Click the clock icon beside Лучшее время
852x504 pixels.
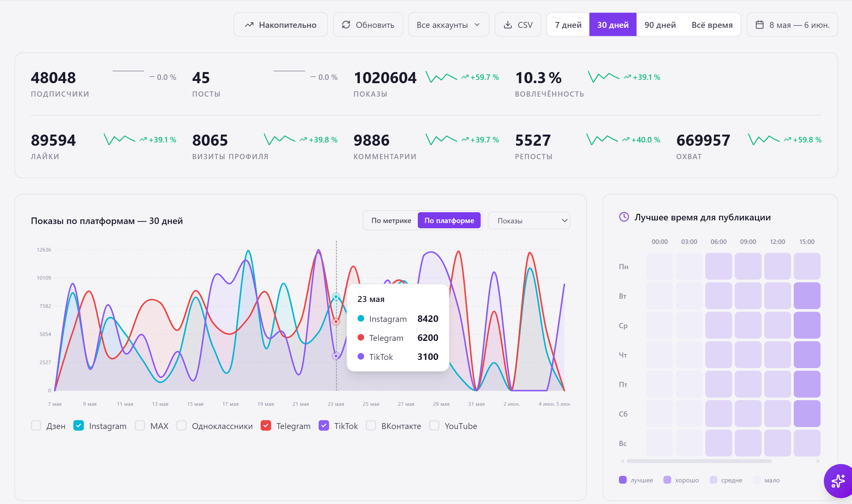[x=624, y=217]
